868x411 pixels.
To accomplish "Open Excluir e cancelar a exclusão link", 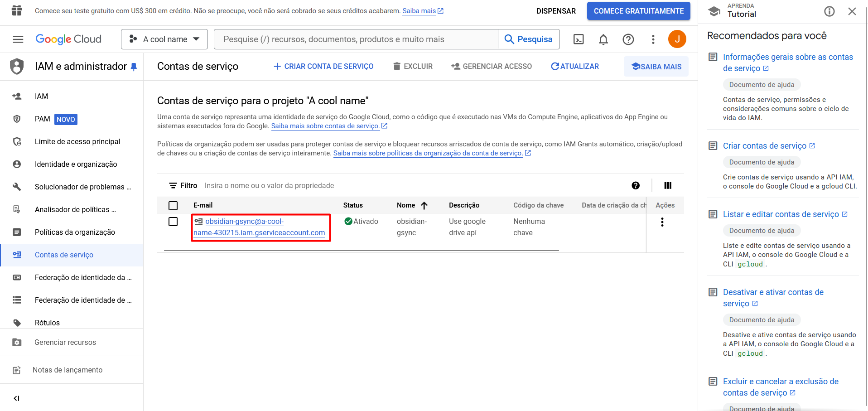I will point(781,387).
